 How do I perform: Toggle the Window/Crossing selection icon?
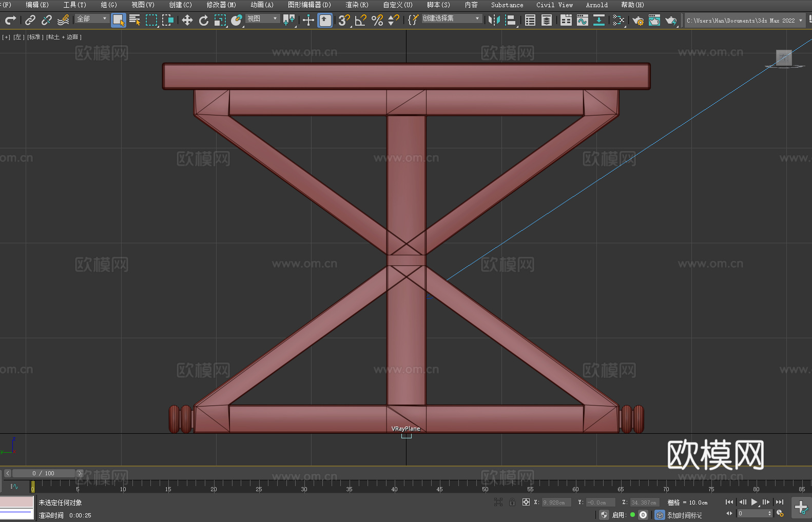[168, 20]
